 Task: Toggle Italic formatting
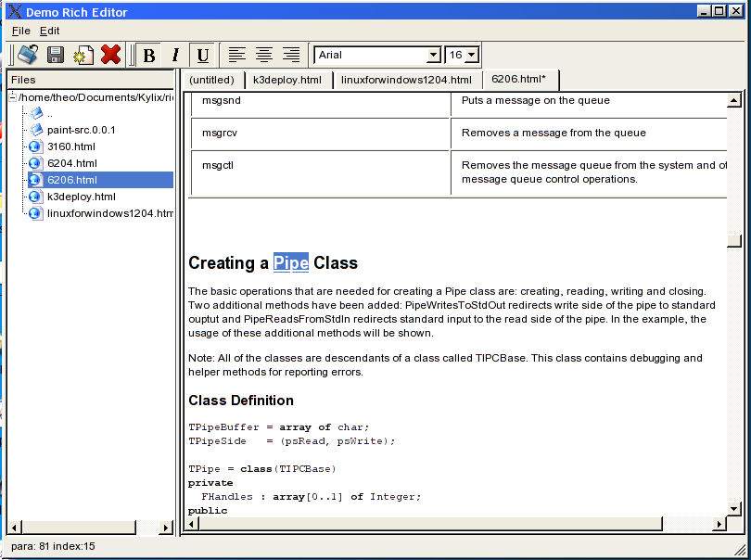click(175, 55)
